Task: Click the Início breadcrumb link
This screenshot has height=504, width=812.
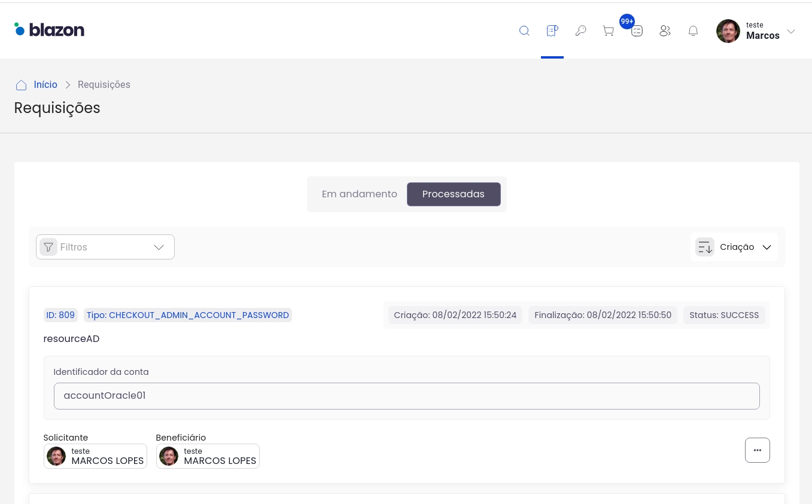Action: pyautogui.click(x=45, y=85)
